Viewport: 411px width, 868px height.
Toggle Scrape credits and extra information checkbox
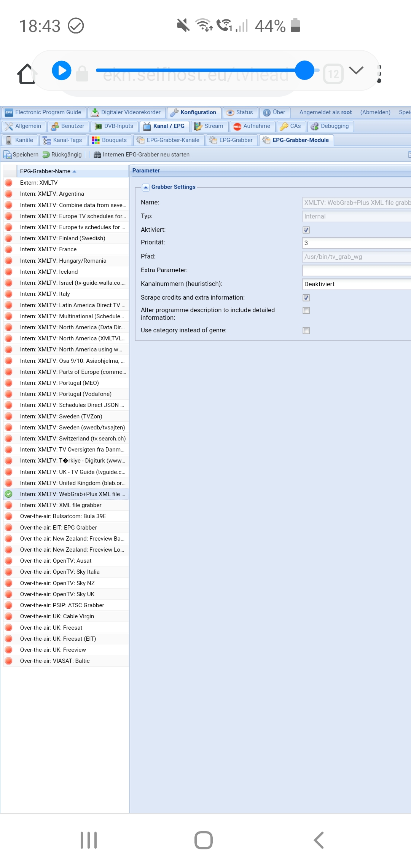coord(306,298)
